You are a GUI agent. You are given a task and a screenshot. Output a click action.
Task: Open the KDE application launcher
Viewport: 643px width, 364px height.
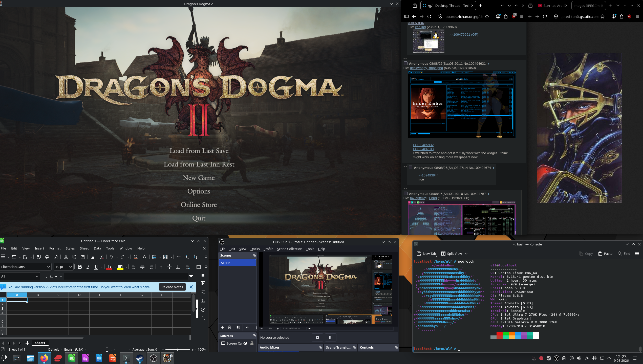[4, 358]
